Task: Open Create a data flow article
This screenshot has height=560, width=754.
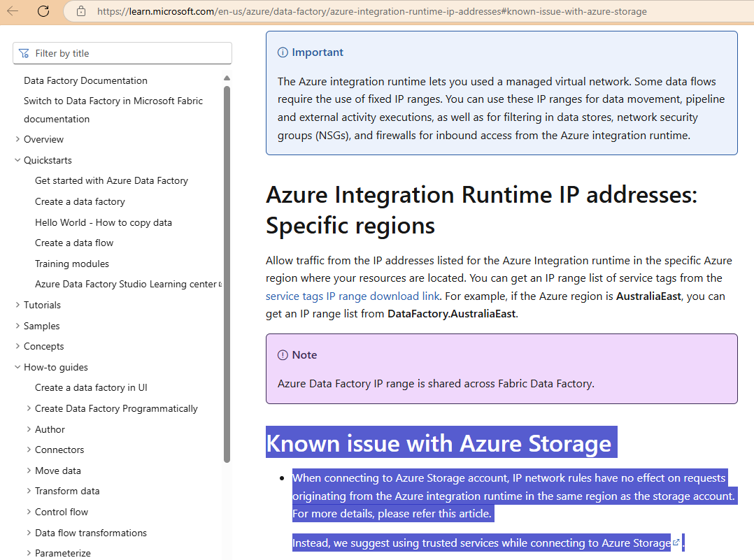Action: (x=74, y=243)
